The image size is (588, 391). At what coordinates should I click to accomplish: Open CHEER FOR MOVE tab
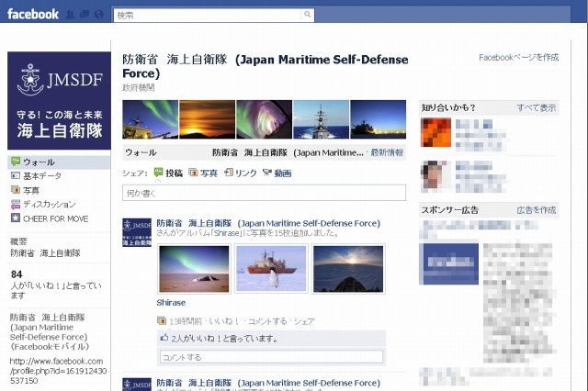pos(55,218)
